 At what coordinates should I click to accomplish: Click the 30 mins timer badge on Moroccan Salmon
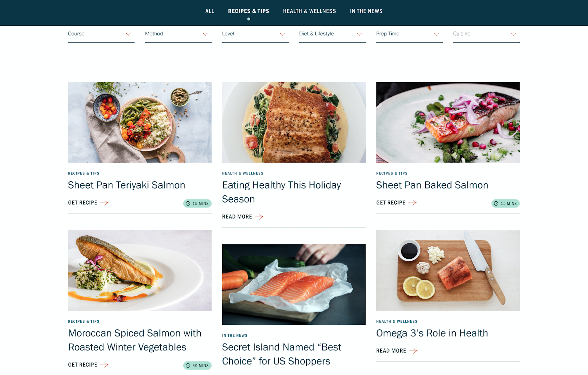(197, 365)
